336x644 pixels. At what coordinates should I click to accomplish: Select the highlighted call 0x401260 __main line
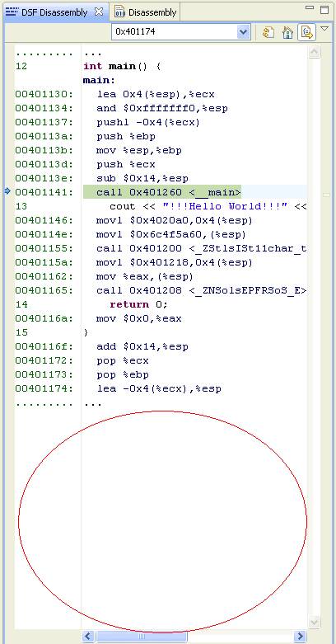[x=162, y=192]
